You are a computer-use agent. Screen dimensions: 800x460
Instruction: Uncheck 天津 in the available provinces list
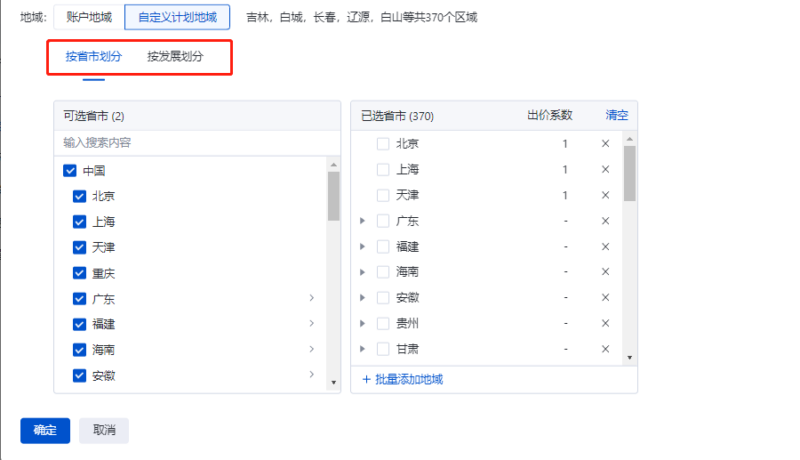pos(80,247)
